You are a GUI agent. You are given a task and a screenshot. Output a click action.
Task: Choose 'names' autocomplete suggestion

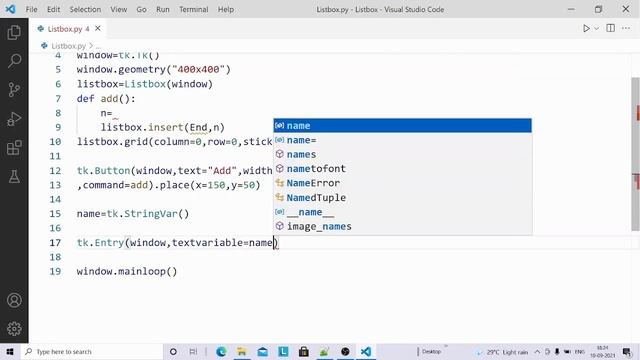tap(402, 154)
